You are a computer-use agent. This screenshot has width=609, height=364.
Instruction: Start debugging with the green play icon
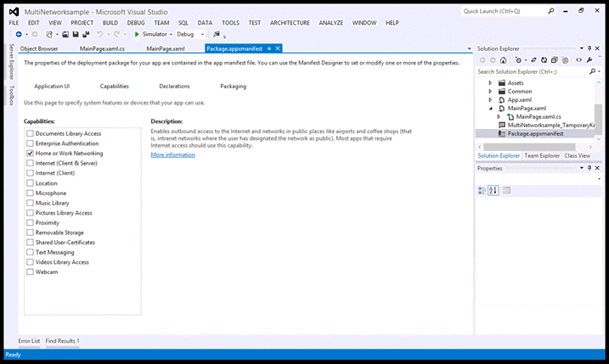137,35
